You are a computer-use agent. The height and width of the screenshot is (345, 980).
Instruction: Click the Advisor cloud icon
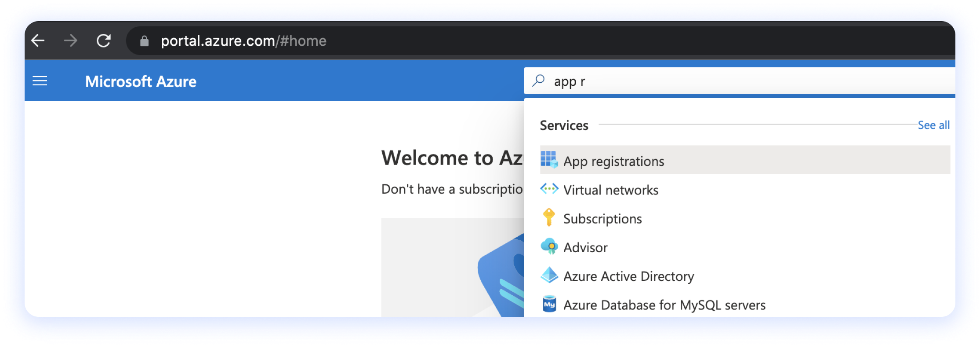pos(549,247)
